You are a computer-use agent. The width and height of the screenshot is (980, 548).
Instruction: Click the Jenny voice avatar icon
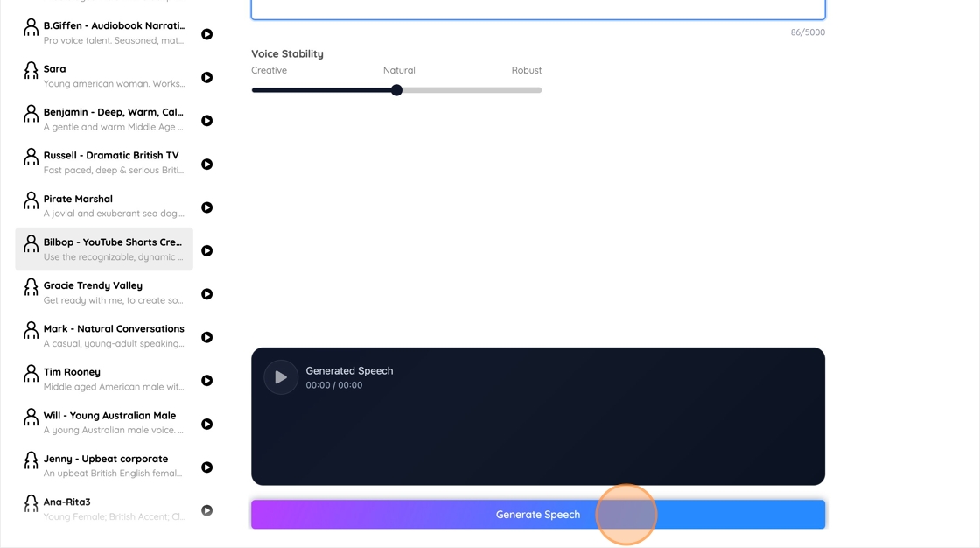[x=31, y=460]
